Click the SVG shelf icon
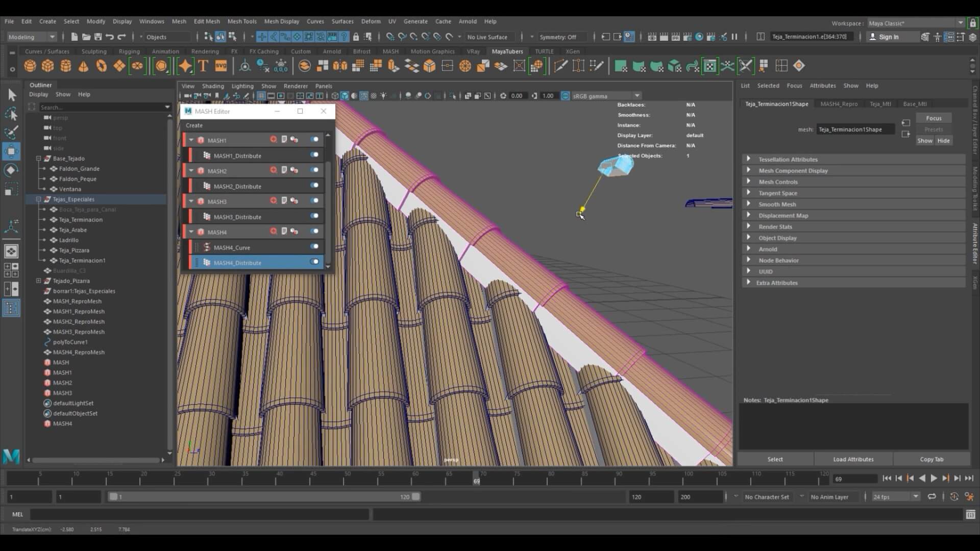The image size is (980, 551). 220,66
